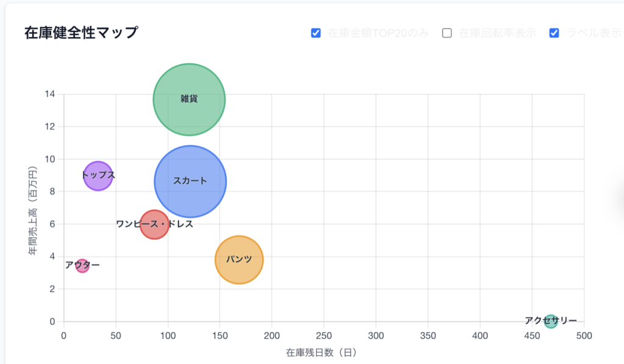Click the 14 tick on y-axis

[50, 94]
